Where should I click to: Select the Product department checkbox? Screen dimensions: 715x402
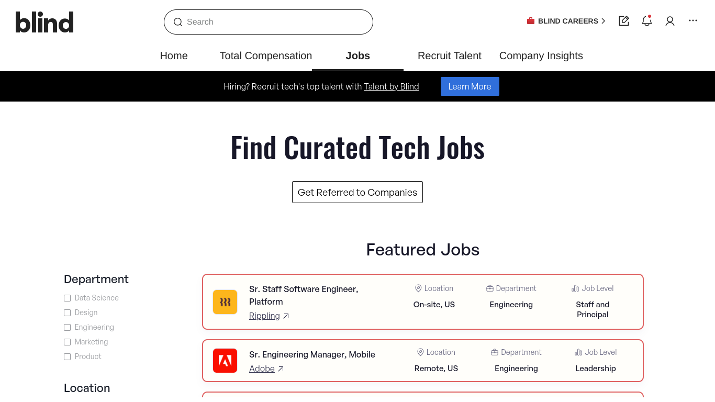point(67,356)
